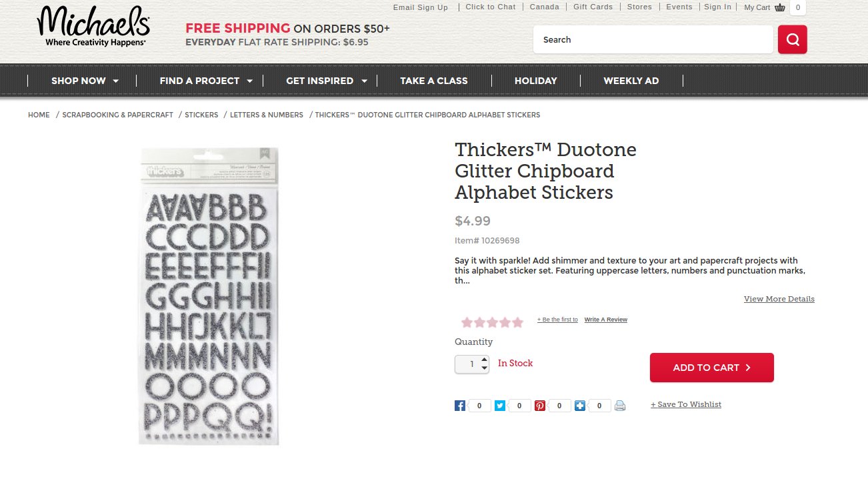
Task: Click the ADD TO CART button
Action: [x=711, y=367]
